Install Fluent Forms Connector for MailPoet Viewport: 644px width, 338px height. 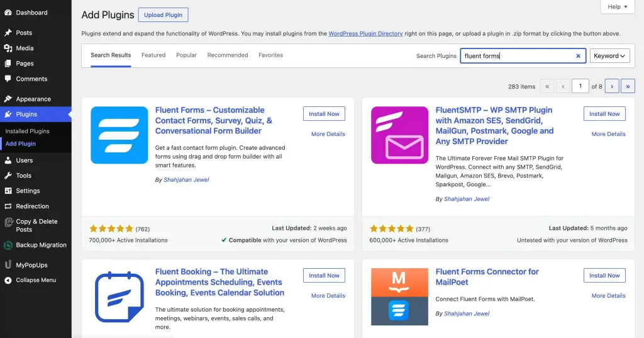[x=604, y=276]
